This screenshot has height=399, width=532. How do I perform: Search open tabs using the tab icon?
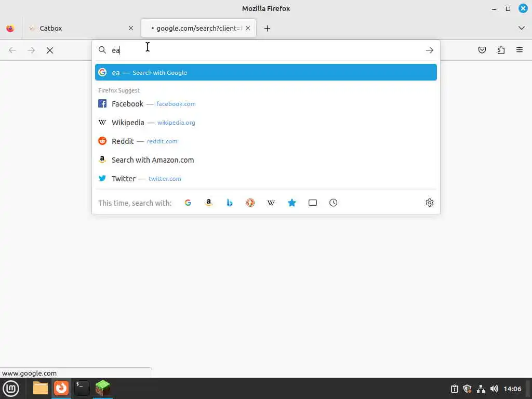click(312, 203)
